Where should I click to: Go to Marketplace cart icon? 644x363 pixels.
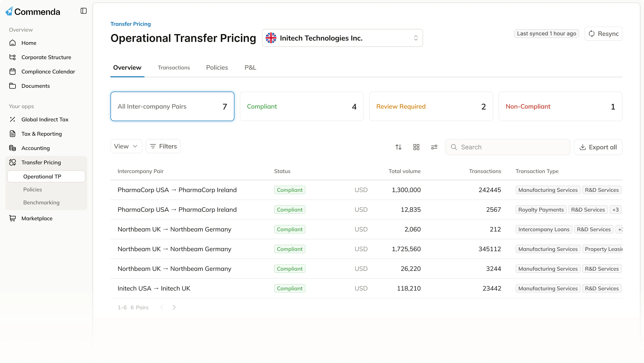(13, 218)
